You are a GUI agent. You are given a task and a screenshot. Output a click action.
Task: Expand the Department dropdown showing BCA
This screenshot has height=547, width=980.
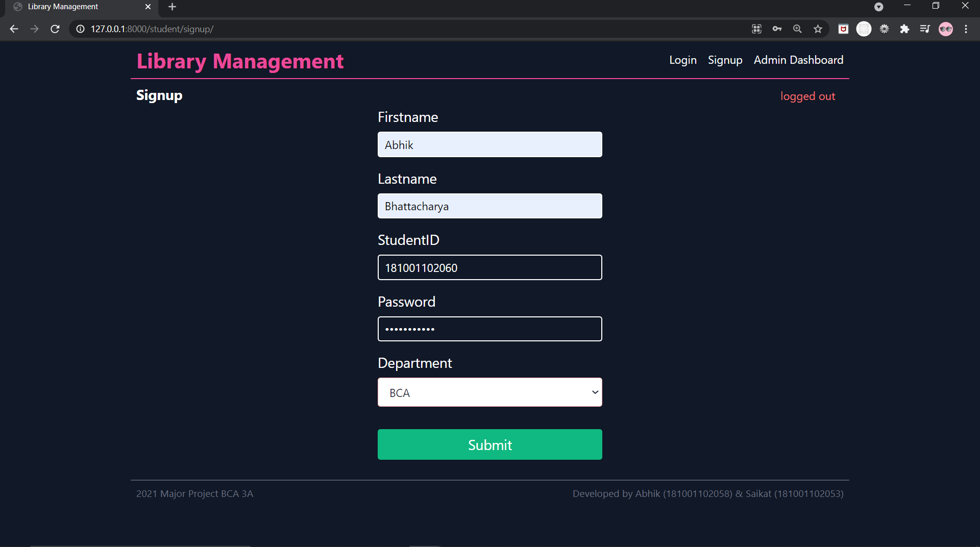pyautogui.click(x=490, y=392)
